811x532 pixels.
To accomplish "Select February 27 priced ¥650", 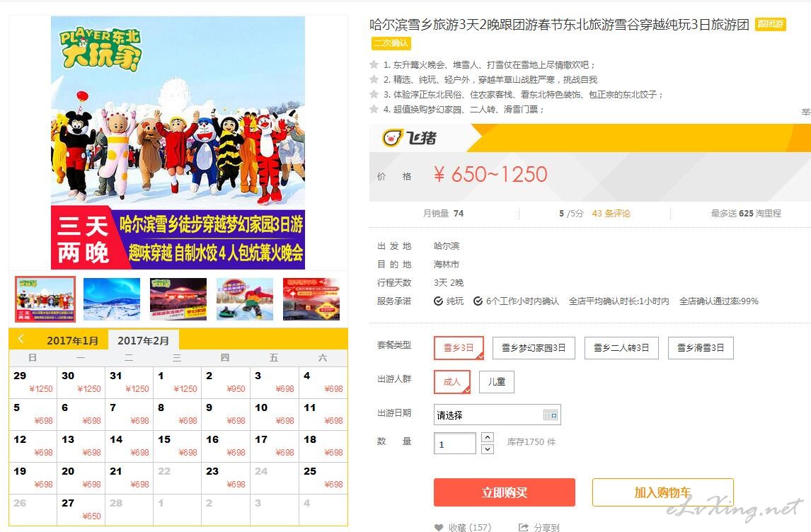I will pyautogui.click(x=81, y=510).
